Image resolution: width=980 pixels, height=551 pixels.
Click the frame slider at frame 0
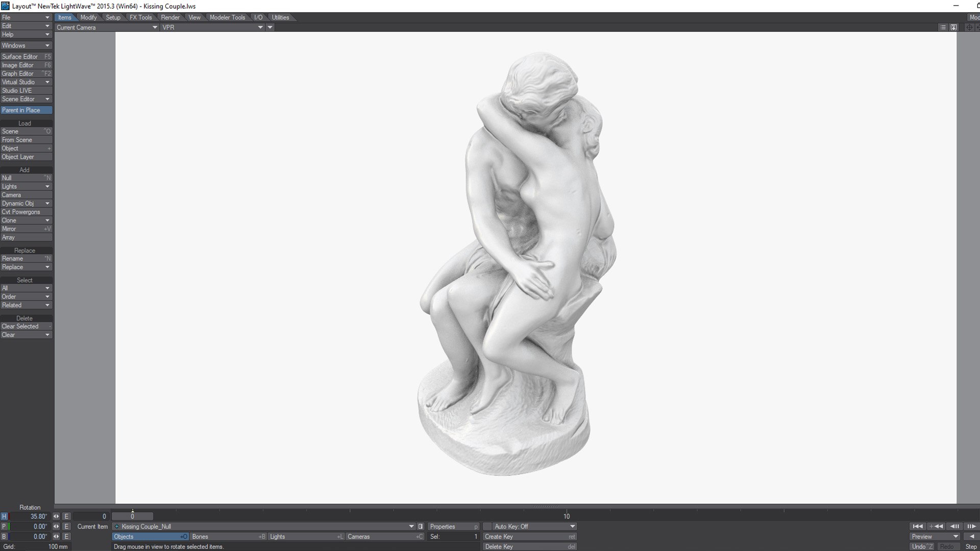point(132,516)
